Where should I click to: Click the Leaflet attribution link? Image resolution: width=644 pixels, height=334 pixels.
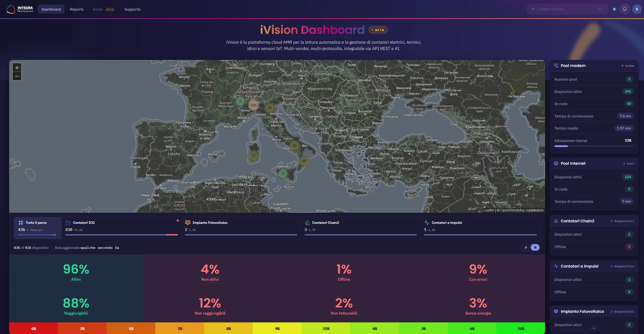pyautogui.click(x=489, y=210)
